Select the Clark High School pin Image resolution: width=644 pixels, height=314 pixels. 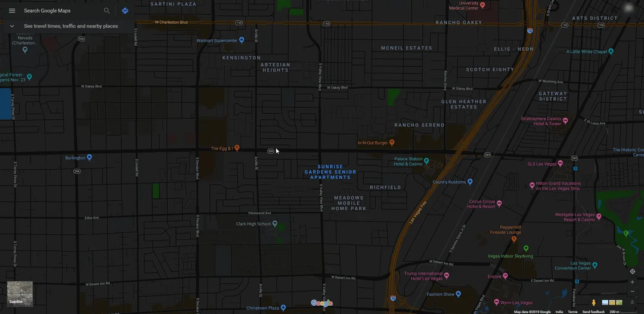(275, 223)
